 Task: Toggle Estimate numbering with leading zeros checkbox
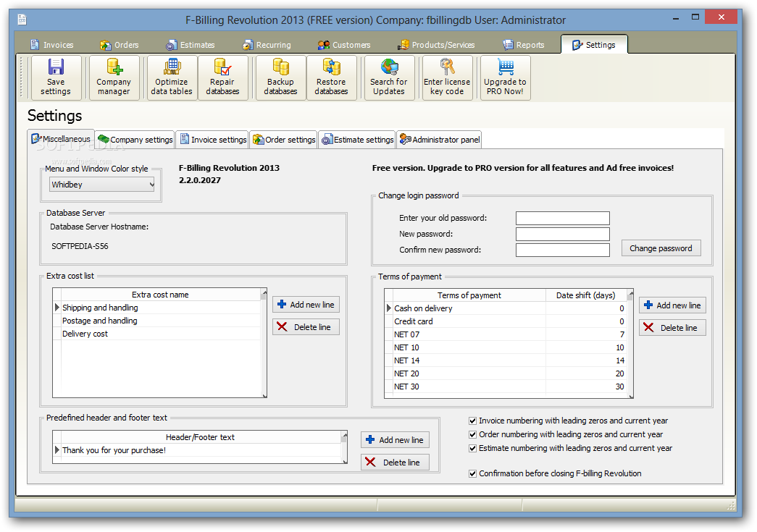tap(472, 448)
